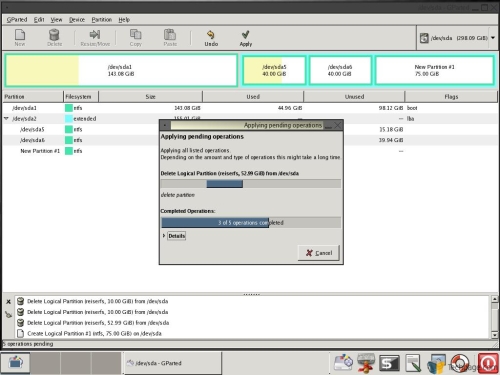
Task: Click the delete partition progress bar
Action: 251,184
